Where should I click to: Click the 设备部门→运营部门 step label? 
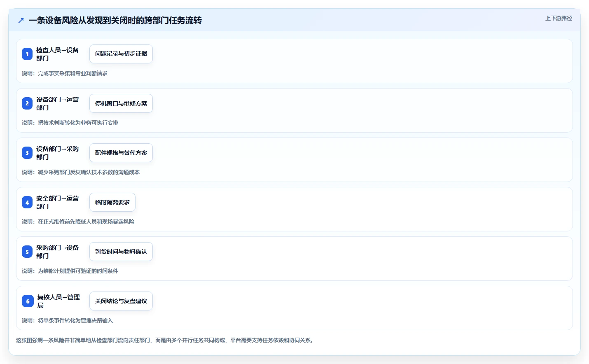pos(58,103)
